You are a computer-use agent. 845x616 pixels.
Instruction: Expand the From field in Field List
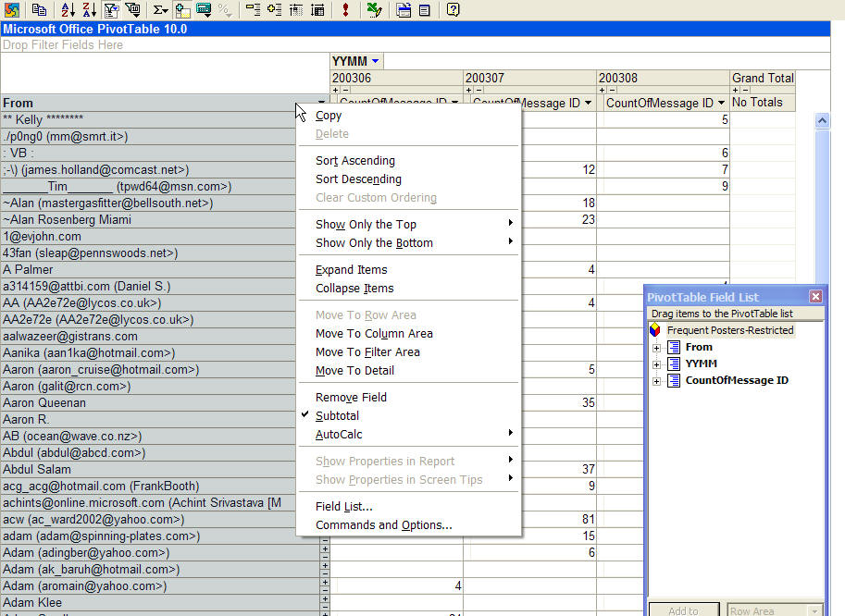pos(656,348)
